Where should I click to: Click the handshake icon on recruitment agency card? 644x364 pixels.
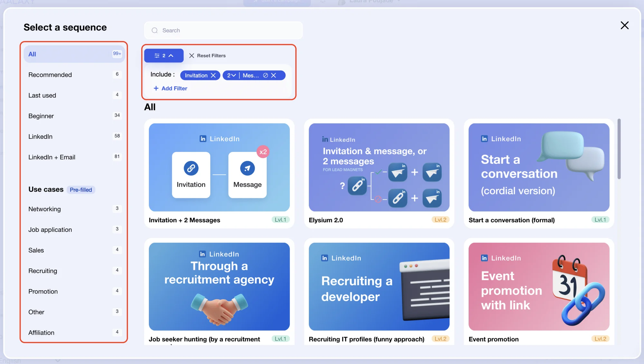[219, 309]
